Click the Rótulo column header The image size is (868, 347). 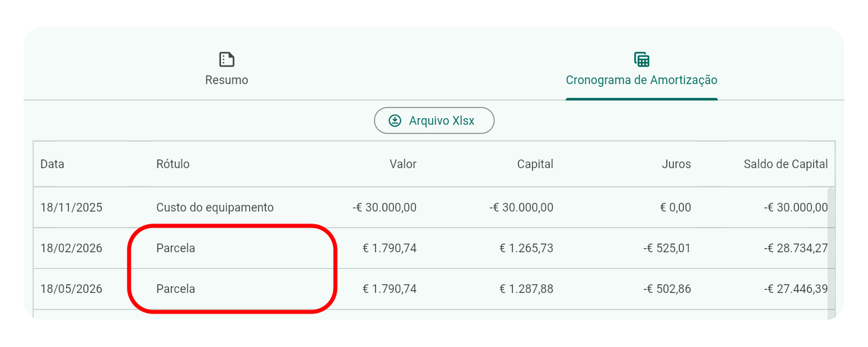[x=173, y=164]
